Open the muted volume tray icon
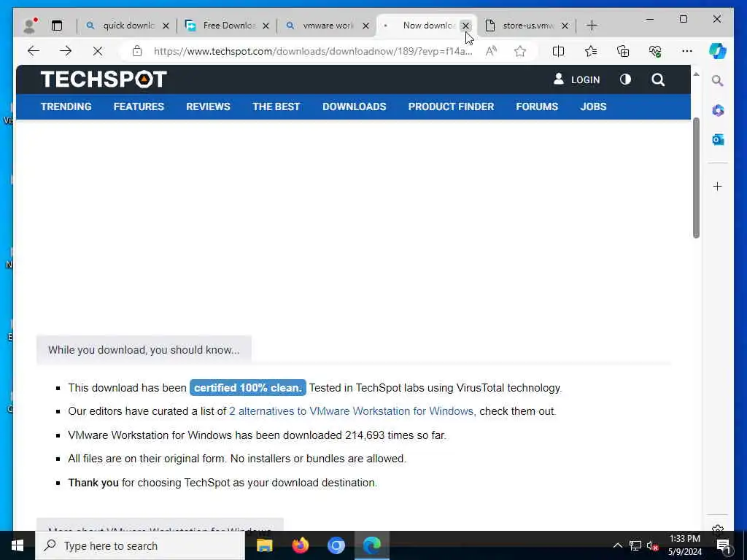Image resolution: width=747 pixels, height=560 pixels. [652, 545]
